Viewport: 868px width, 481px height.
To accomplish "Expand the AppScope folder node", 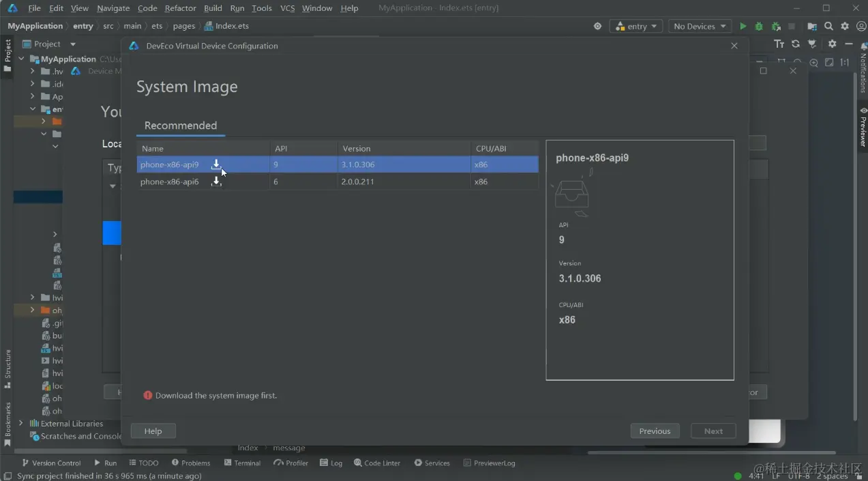I will coord(32,96).
